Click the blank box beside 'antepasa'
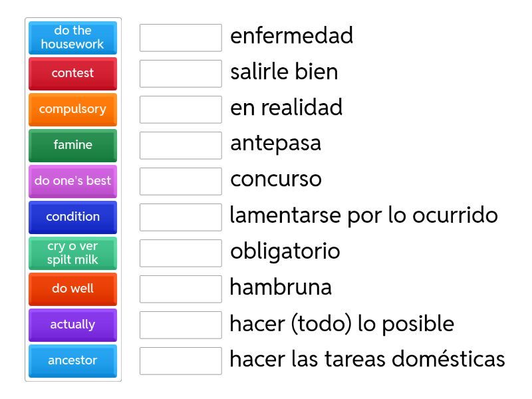This screenshot has width=532, height=399. tap(180, 145)
